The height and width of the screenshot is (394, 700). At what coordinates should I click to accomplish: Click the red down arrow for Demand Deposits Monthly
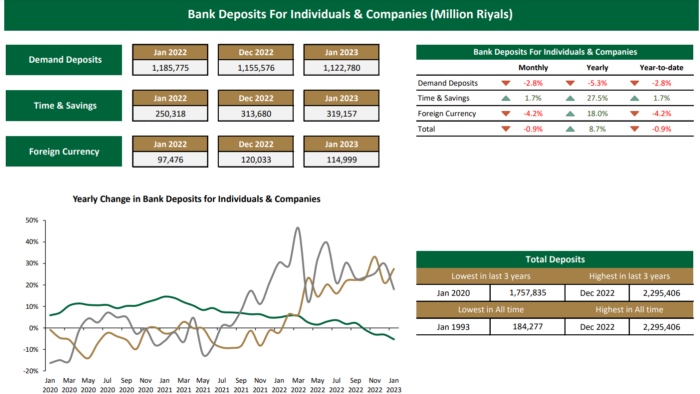[x=506, y=83]
